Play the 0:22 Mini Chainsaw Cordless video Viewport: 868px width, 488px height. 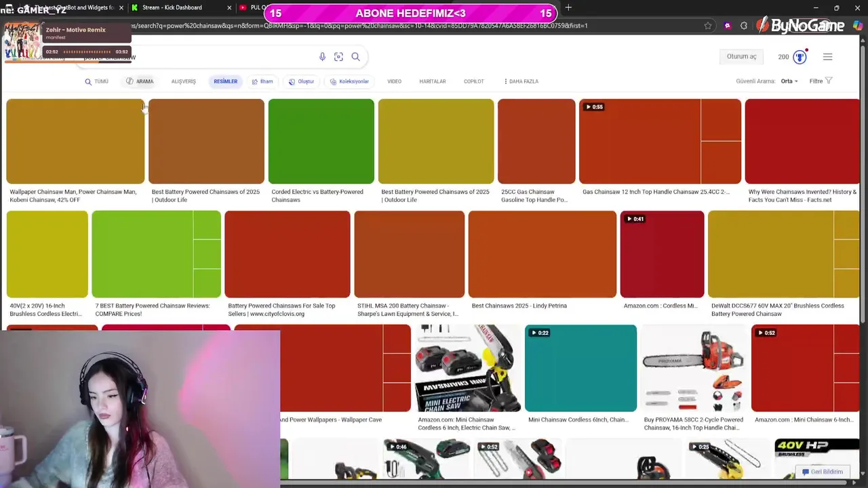pyautogui.click(x=580, y=368)
